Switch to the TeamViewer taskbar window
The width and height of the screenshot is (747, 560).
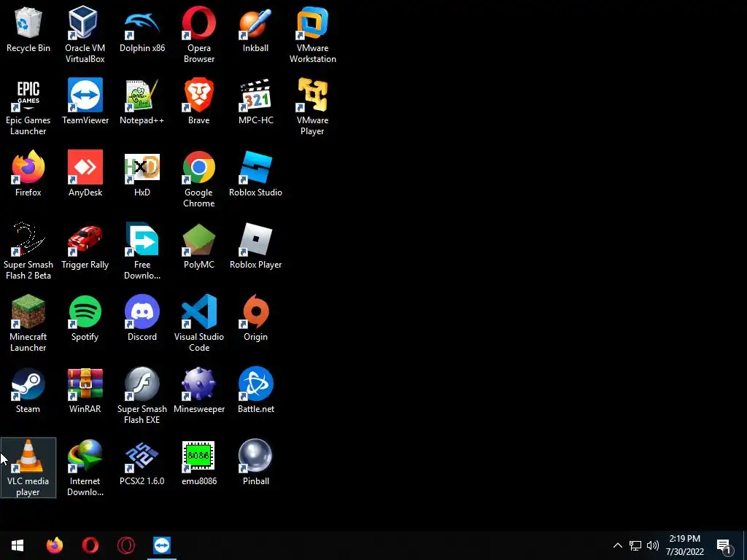(162, 545)
